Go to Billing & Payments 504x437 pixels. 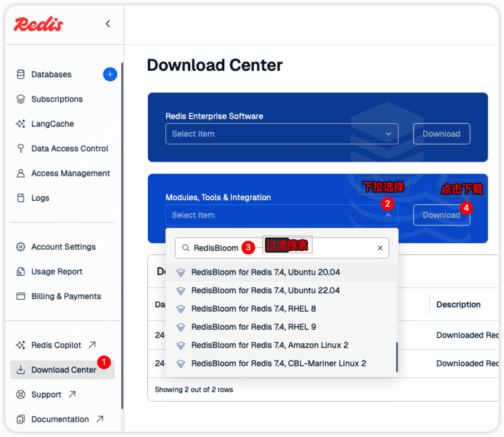[x=66, y=296]
